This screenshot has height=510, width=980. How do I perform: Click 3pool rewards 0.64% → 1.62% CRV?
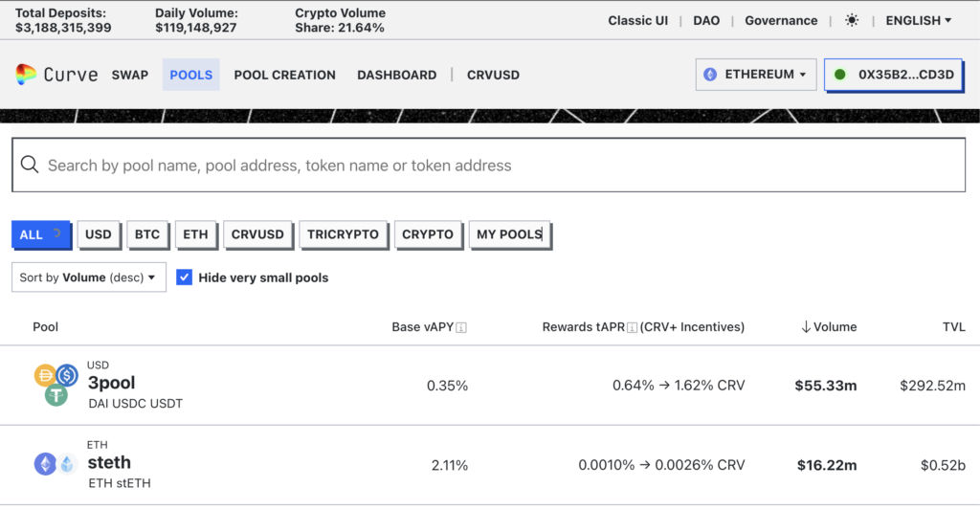[679, 386]
